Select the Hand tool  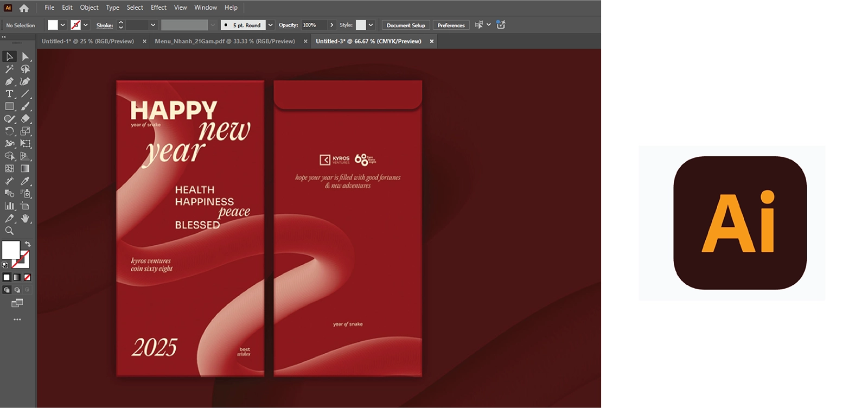click(25, 219)
